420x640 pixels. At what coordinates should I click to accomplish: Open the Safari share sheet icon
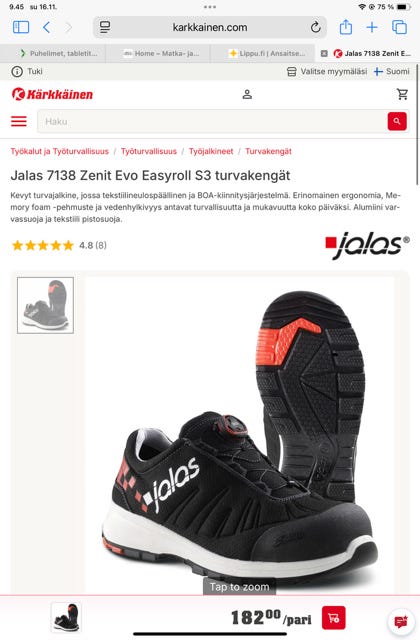coord(346,27)
